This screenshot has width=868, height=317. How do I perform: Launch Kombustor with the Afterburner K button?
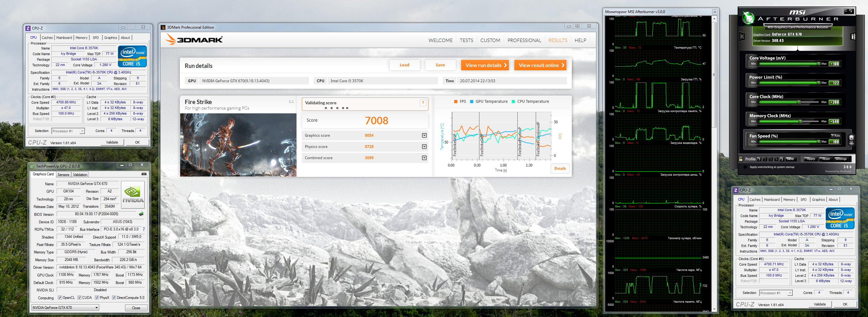click(742, 36)
